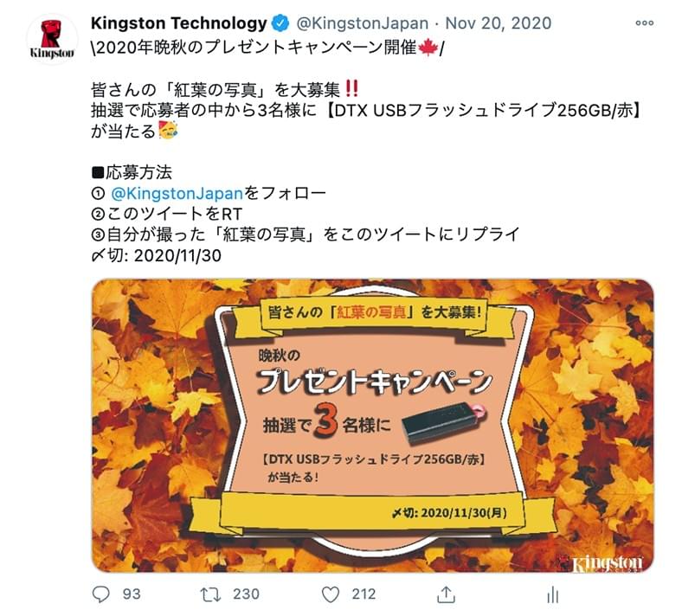The image size is (682, 616).
Task: Open the Nov 20, 2020 timestamp
Action: (499, 23)
